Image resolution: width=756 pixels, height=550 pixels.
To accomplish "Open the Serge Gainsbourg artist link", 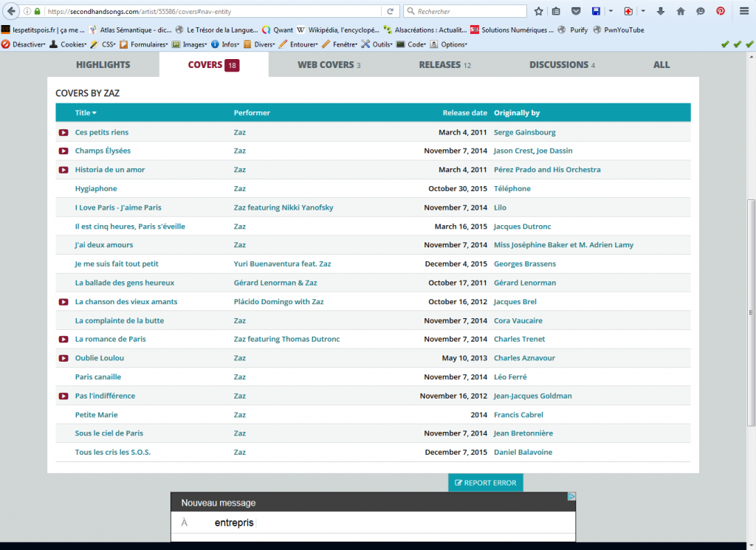I will click(x=524, y=132).
